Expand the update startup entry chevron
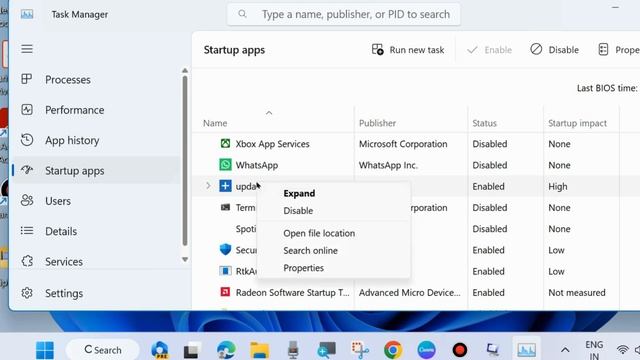The height and width of the screenshot is (360, 640). [x=208, y=186]
